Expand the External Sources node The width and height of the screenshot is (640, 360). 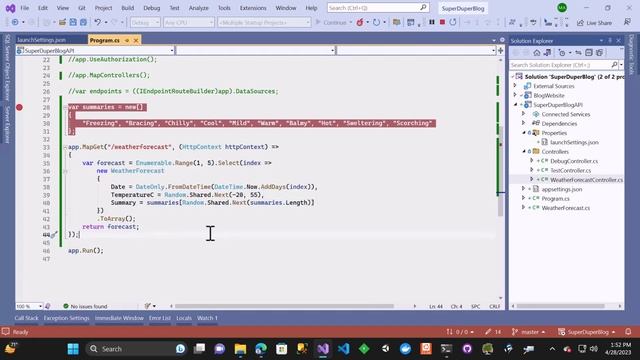point(515,86)
